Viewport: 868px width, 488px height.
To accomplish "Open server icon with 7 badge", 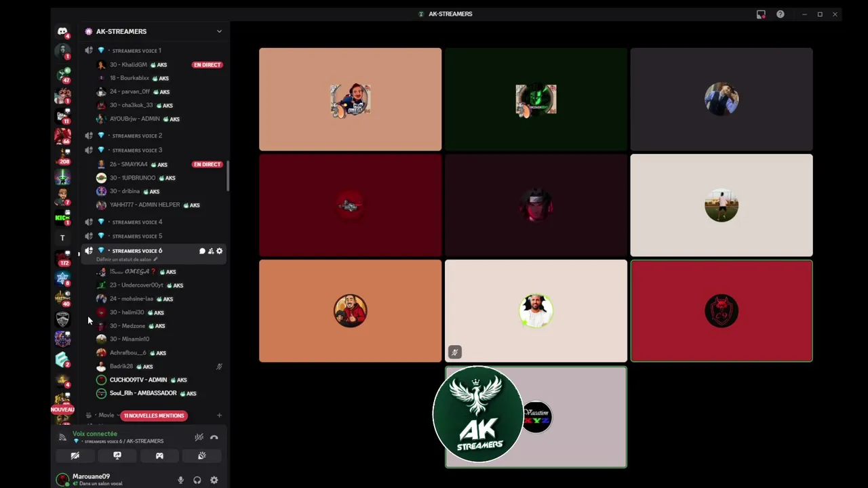I will click(x=62, y=197).
